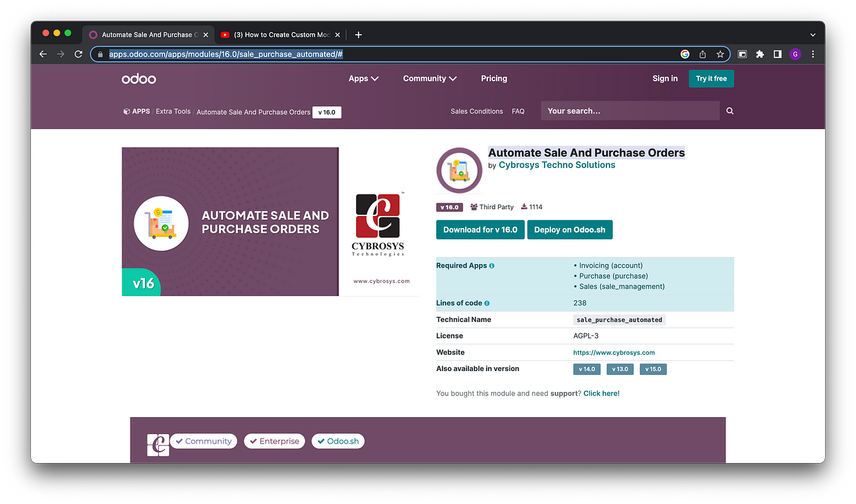Click the v 16.0 badge under title
Image resolution: width=856 pixels, height=504 pixels.
point(449,207)
